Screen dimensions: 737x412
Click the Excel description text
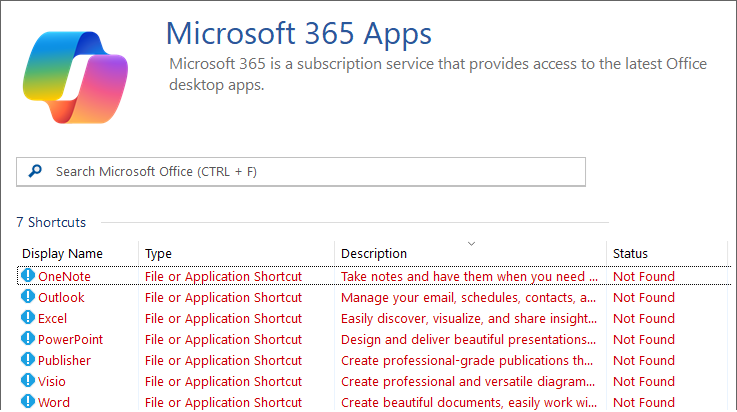469,318
